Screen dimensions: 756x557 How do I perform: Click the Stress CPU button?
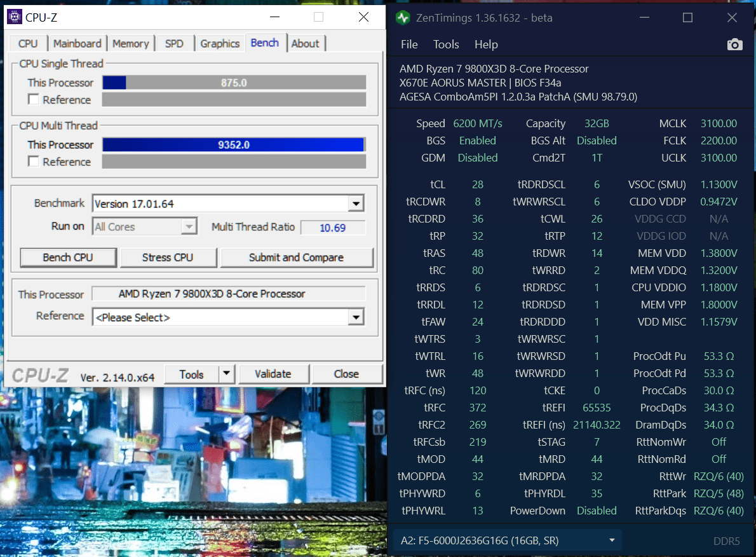[x=168, y=258]
